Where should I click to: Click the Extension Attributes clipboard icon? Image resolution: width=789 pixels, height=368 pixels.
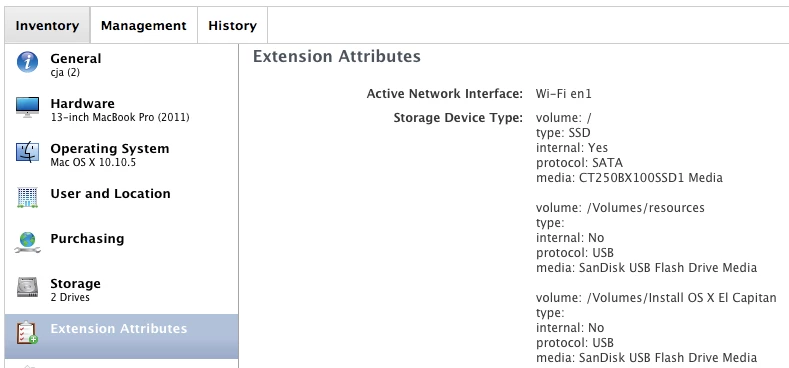27,333
